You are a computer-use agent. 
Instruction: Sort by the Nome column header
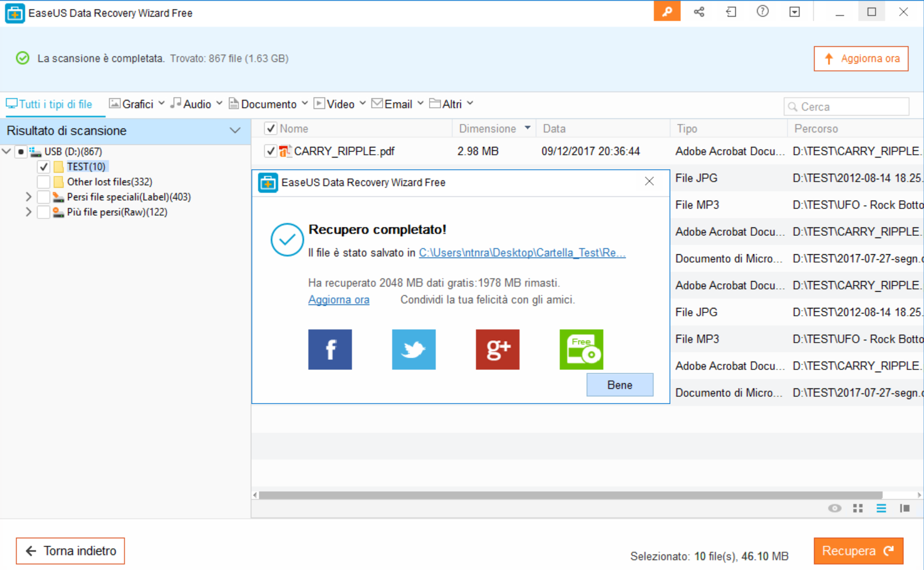tap(294, 129)
